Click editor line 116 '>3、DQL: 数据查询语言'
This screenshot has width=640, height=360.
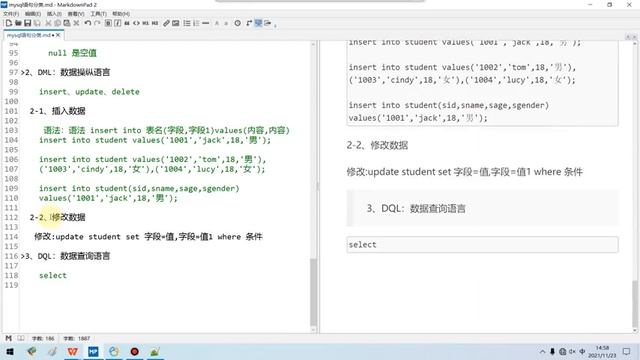click(65, 256)
